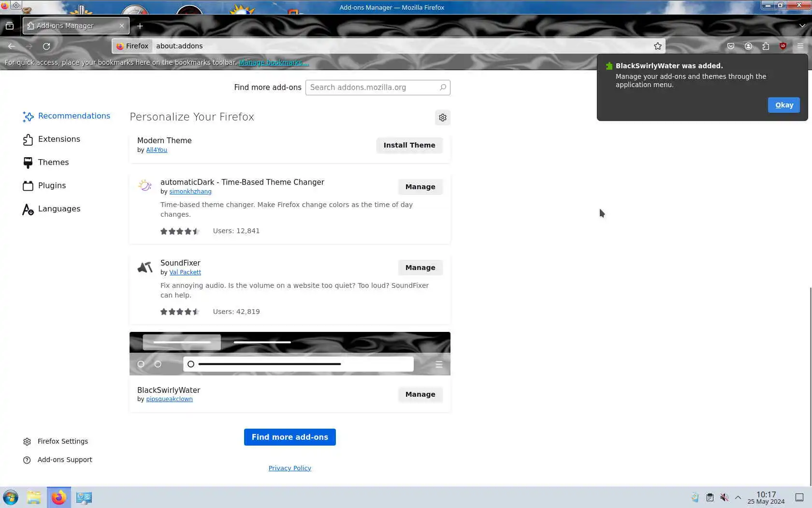Click the search addons.mozilla.org field
The width and height of the screenshot is (812, 508).
[x=378, y=88]
